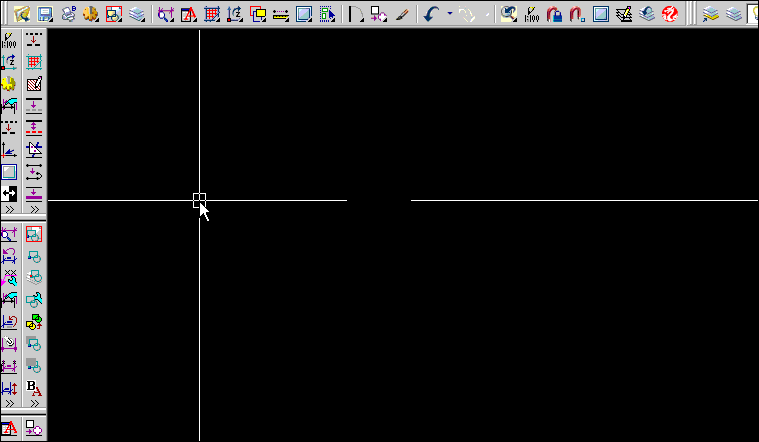Select the red letter A text tool in top toolbar
This screenshot has width=759, height=442.
[188, 15]
